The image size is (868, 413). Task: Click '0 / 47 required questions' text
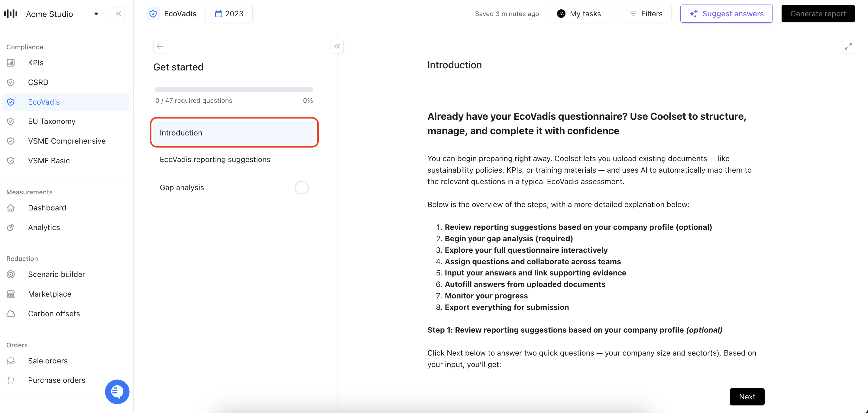pos(194,100)
